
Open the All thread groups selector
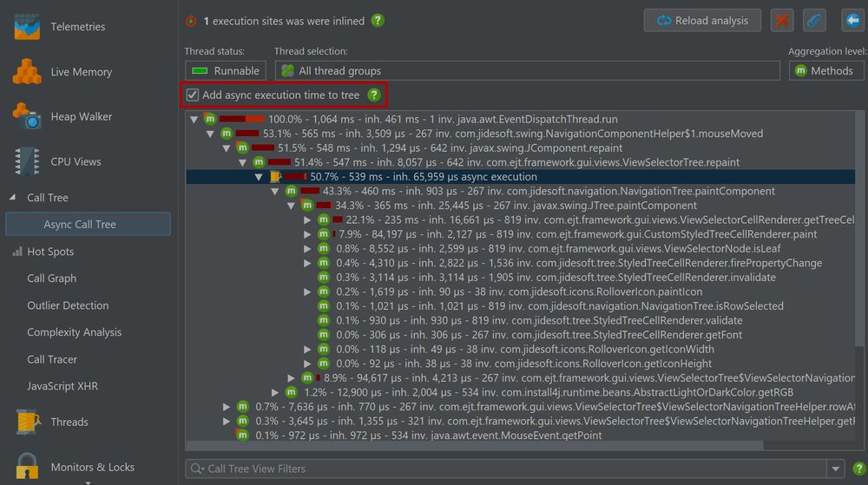coord(527,71)
